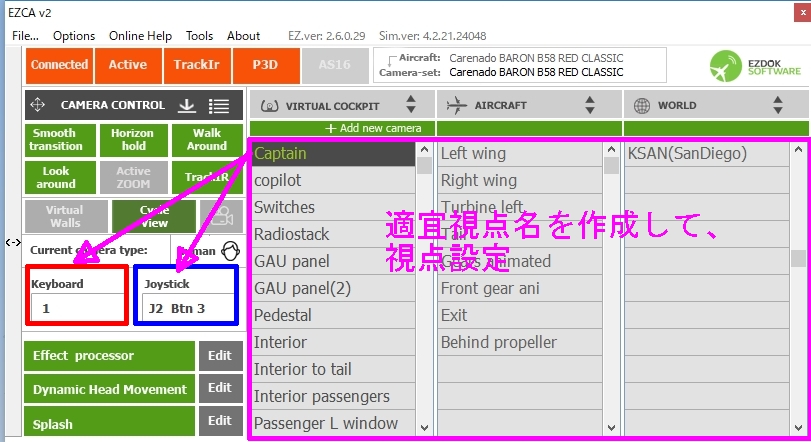
Task: Click the Active status button
Action: [128, 65]
